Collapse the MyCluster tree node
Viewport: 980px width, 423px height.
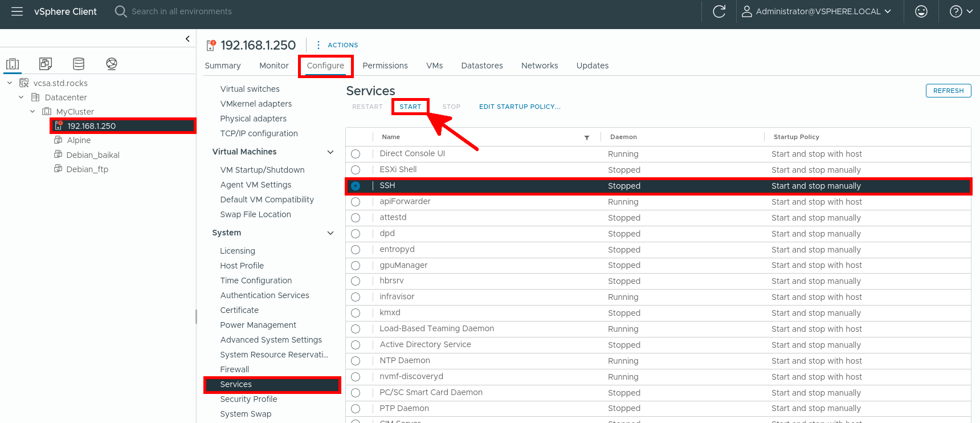32,112
